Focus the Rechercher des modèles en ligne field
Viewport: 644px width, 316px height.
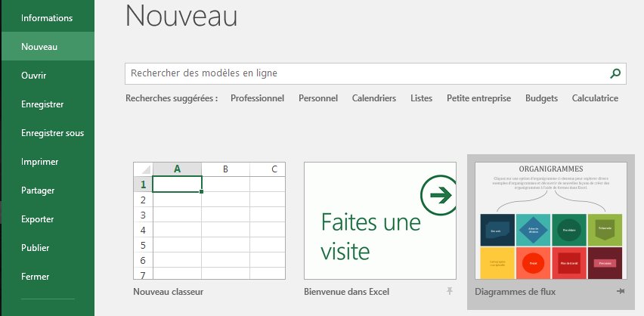(376, 73)
